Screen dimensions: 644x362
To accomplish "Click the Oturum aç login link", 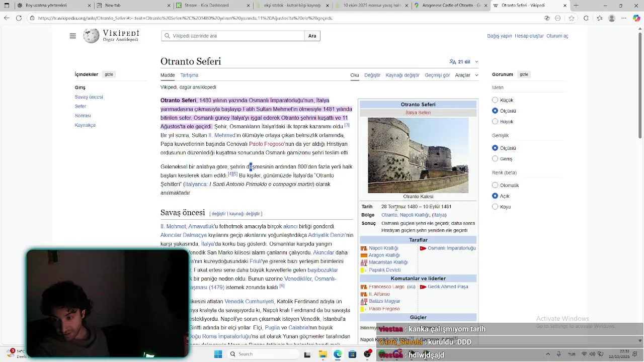I will pos(557,36).
